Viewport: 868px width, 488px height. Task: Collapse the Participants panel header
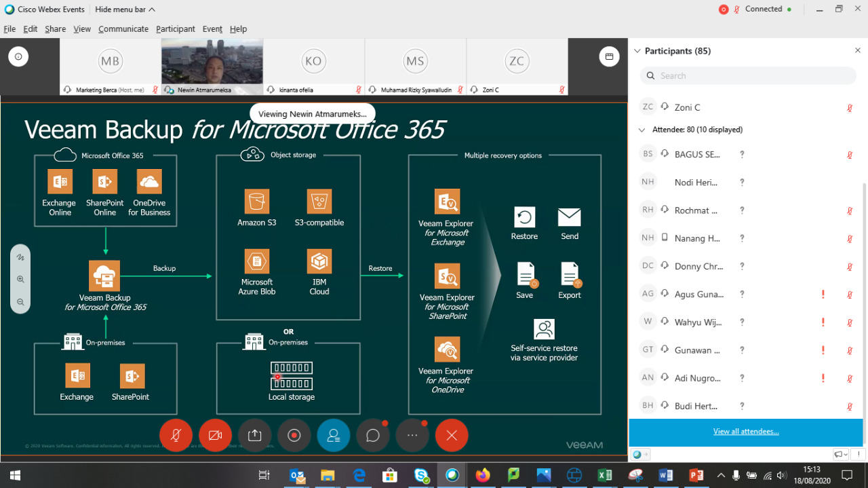tap(637, 51)
